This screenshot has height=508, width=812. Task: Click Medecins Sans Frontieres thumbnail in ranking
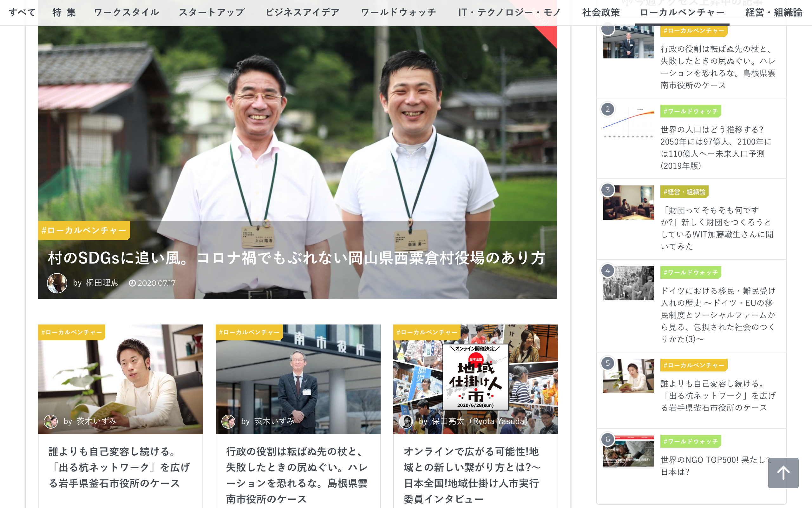tap(628, 451)
